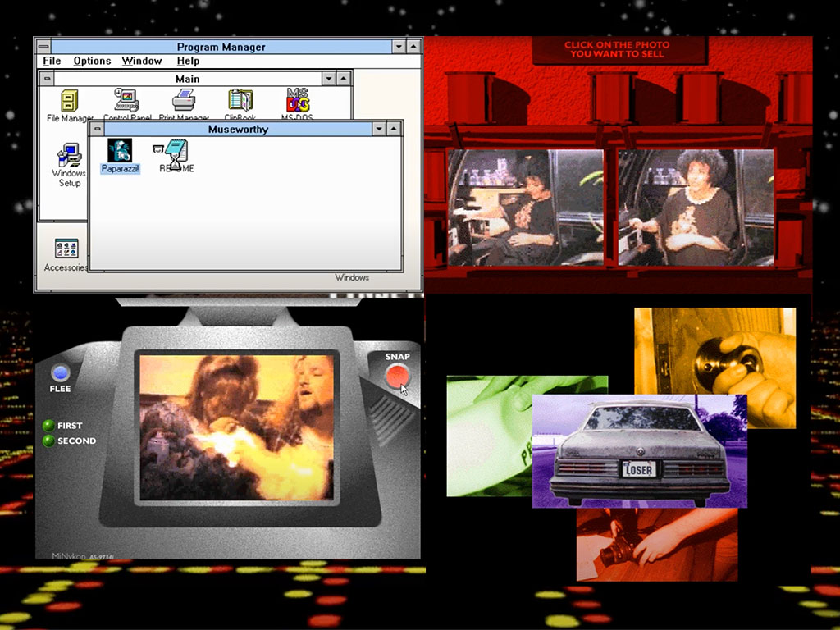
Task: Open the README icon in Museworthy
Action: [x=176, y=151]
